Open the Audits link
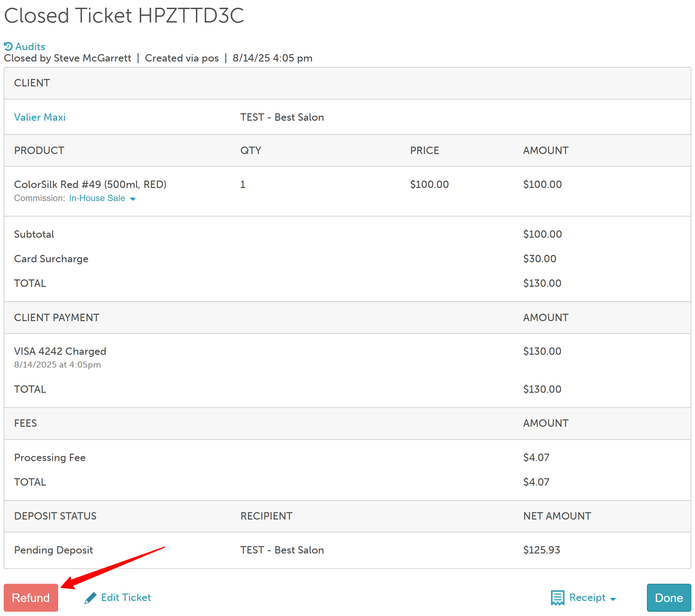 point(30,46)
